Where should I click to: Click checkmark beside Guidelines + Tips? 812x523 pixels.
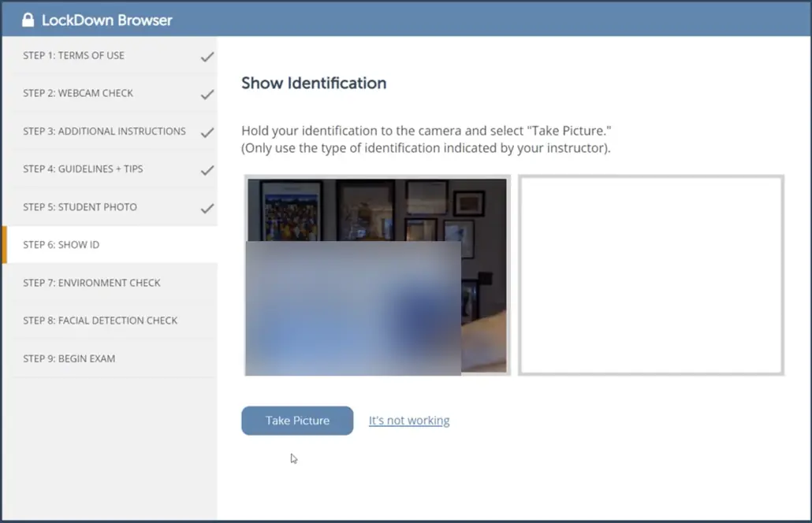tap(207, 170)
